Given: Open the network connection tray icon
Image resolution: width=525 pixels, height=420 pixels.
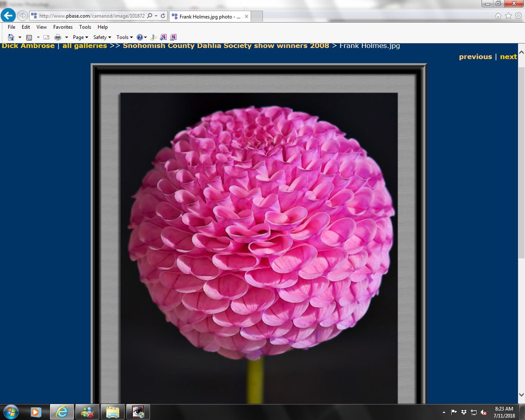Looking at the screenshot, I should coord(474,412).
